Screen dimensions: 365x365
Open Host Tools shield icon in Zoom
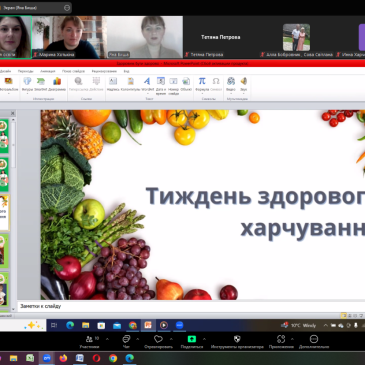(237, 339)
